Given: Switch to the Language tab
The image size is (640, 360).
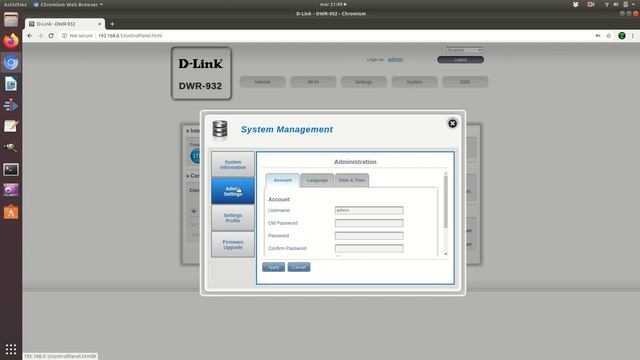Looking at the screenshot, I should [317, 180].
